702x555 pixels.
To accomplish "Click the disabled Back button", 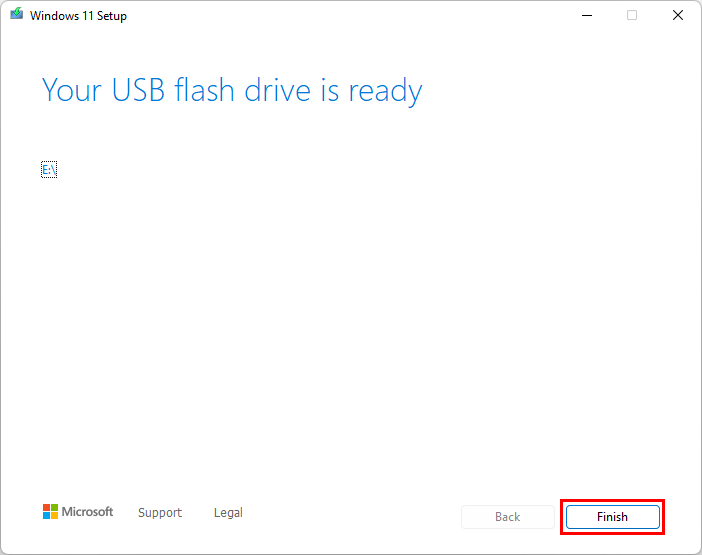I will coord(507,517).
